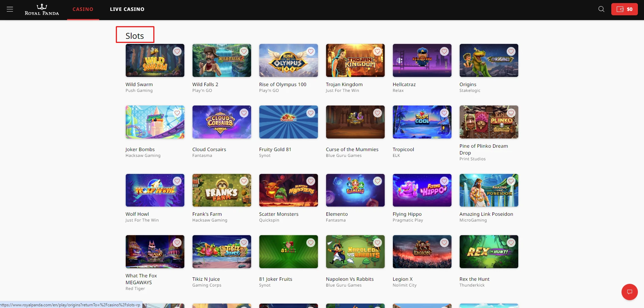The height and width of the screenshot is (308, 644).
Task: Click Curse of the Mummies title
Action: (x=352, y=149)
